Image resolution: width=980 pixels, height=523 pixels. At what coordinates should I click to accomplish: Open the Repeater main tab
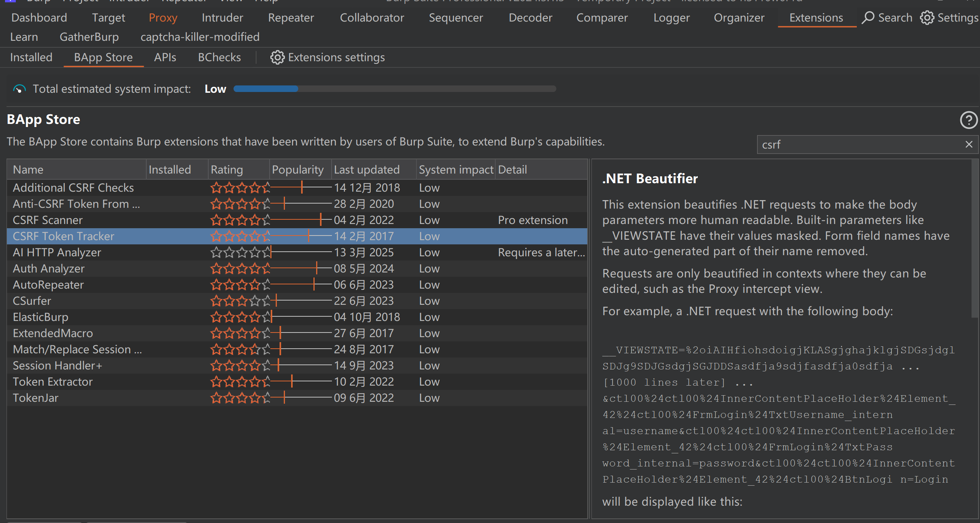pos(291,18)
